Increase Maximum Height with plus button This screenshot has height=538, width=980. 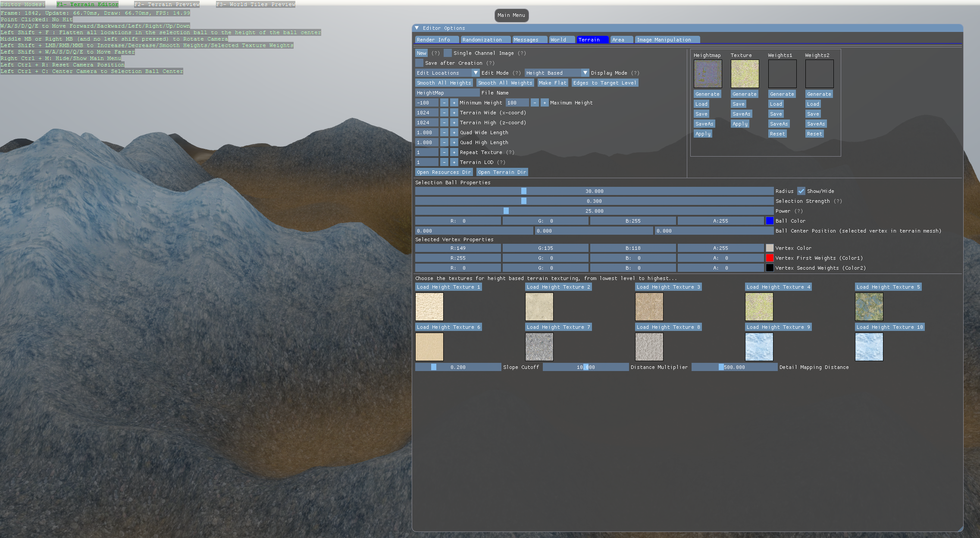click(x=545, y=103)
